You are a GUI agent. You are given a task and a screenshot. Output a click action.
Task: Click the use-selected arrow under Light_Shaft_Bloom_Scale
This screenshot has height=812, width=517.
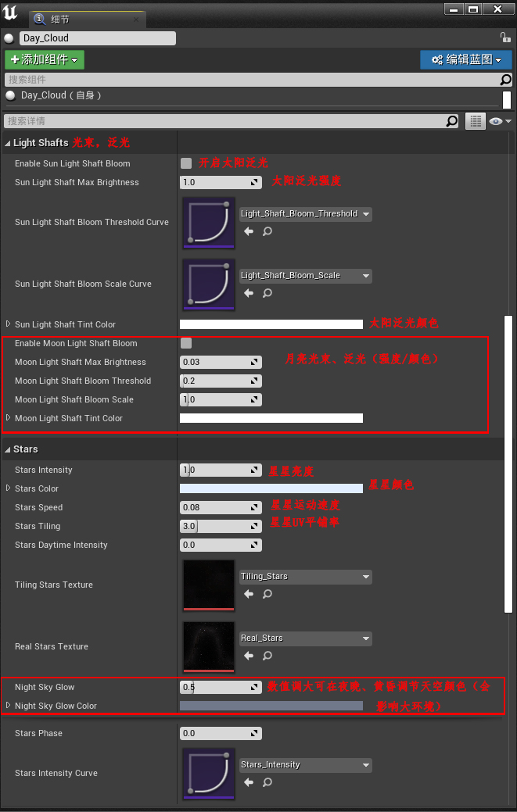click(x=249, y=294)
